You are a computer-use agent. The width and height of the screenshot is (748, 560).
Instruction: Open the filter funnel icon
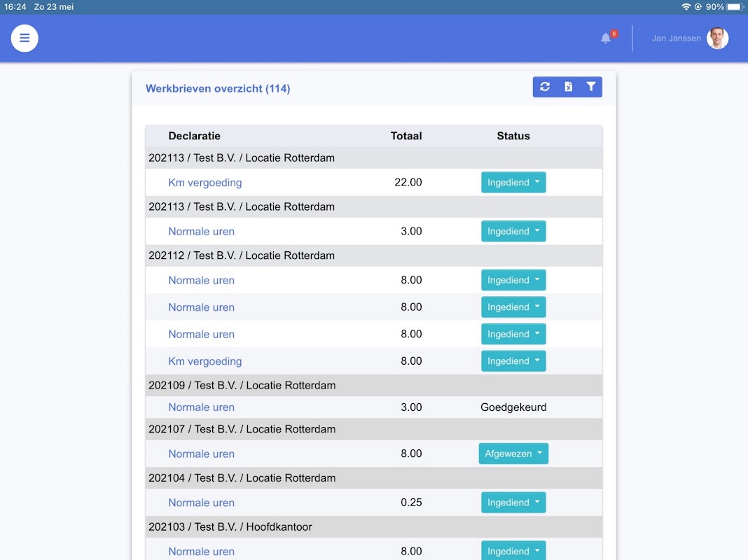(x=591, y=87)
